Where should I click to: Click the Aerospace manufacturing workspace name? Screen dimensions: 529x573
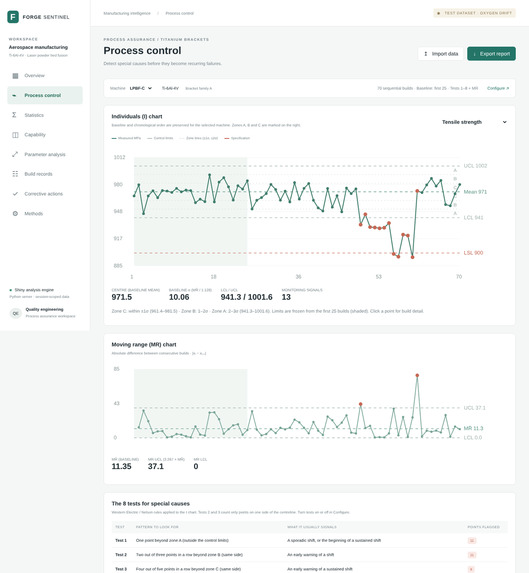point(38,47)
